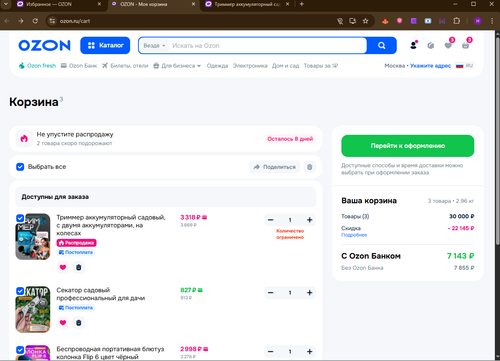Open the Электроника category link
Screen dimensions: 500x361
(x=250, y=66)
